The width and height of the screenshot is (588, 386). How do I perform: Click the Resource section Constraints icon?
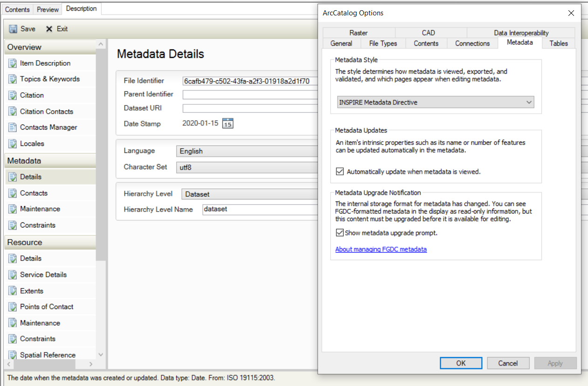coord(13,339)
